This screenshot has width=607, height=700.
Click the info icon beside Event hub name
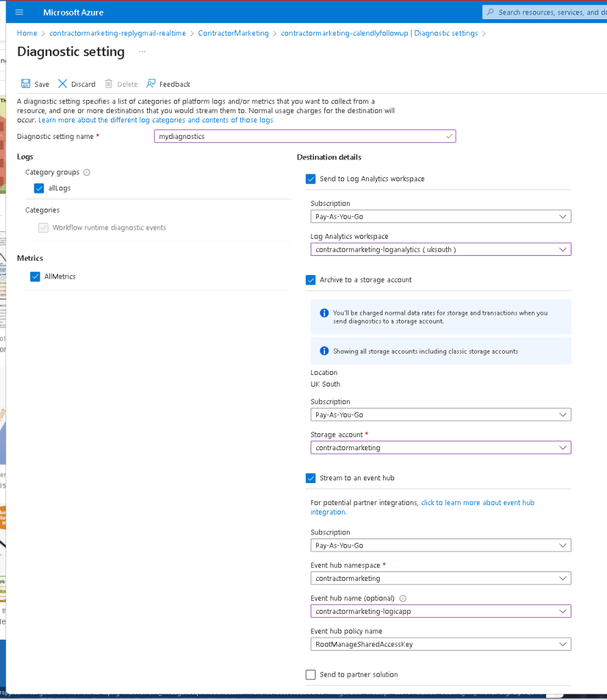pos(402,598)
